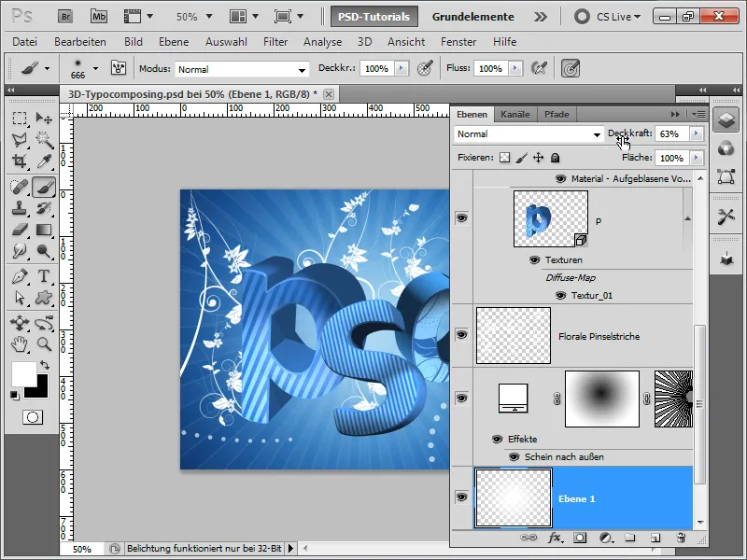Delete the selected layer with the trash icon
The image size is (747, 560).
click(x=681, y=538)
